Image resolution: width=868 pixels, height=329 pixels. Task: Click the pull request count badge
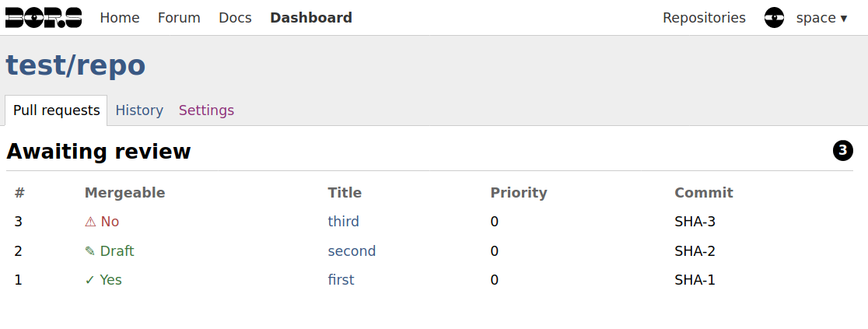842,151
